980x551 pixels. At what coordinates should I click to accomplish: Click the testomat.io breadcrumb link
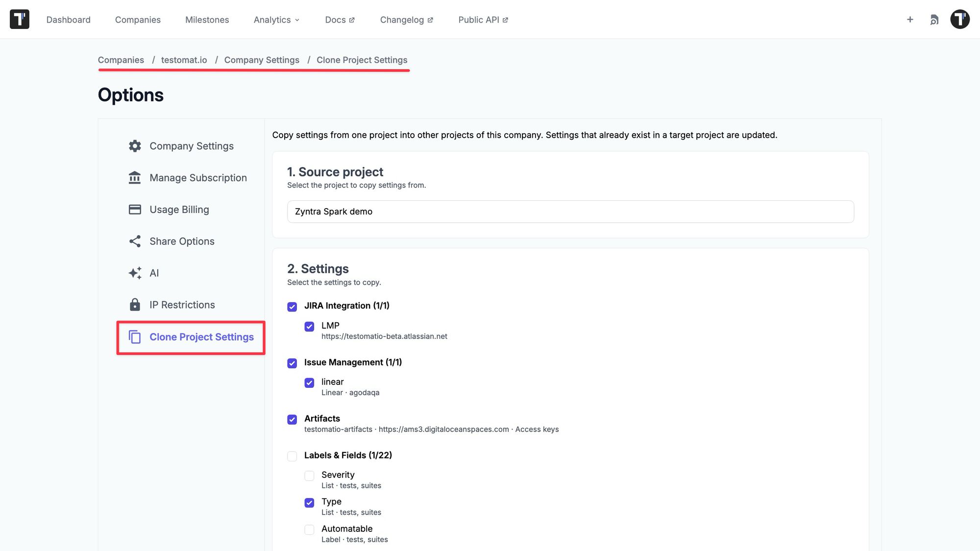tap(184, 60)
